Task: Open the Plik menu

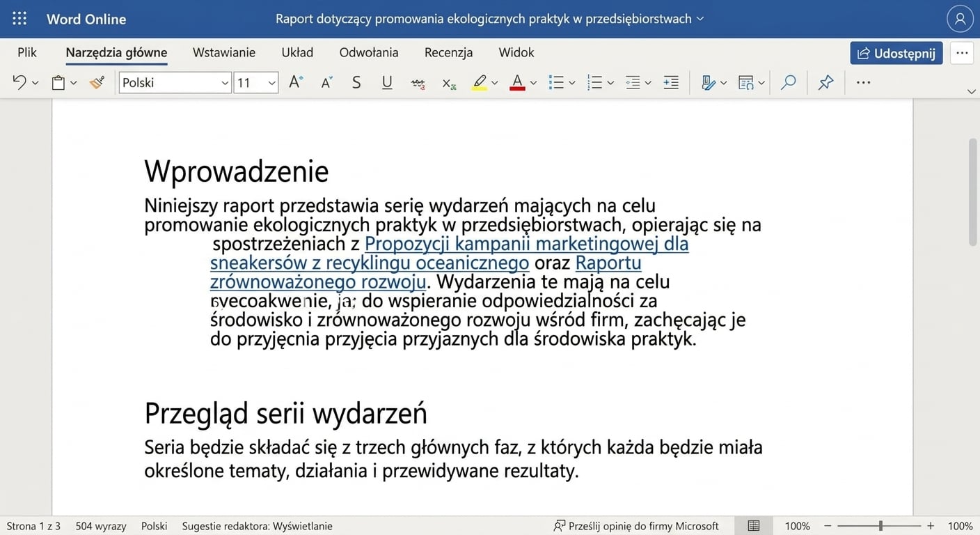Action: [27, 52]
